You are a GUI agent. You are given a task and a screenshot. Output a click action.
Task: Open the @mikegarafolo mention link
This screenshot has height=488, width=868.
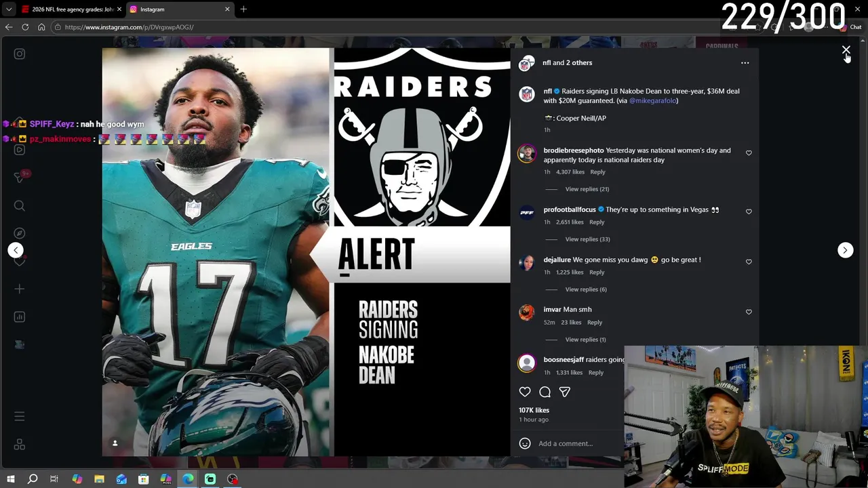click(652, 100)
